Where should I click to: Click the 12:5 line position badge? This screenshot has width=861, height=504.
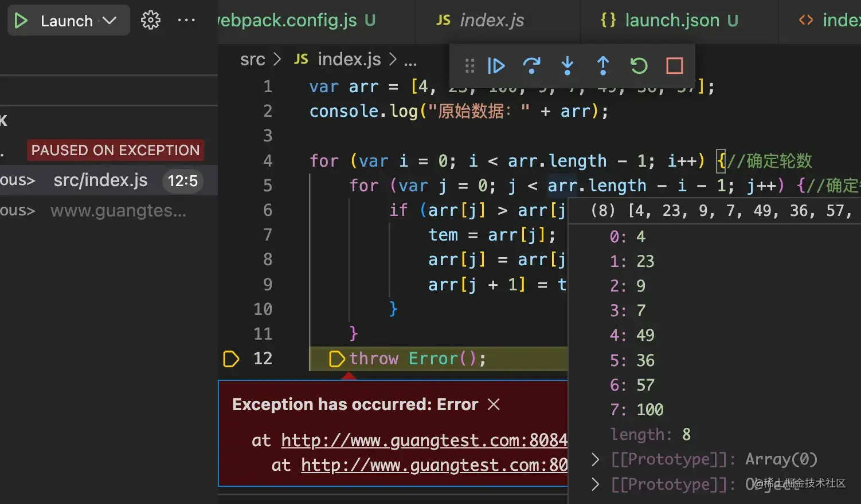coord(183,181)
